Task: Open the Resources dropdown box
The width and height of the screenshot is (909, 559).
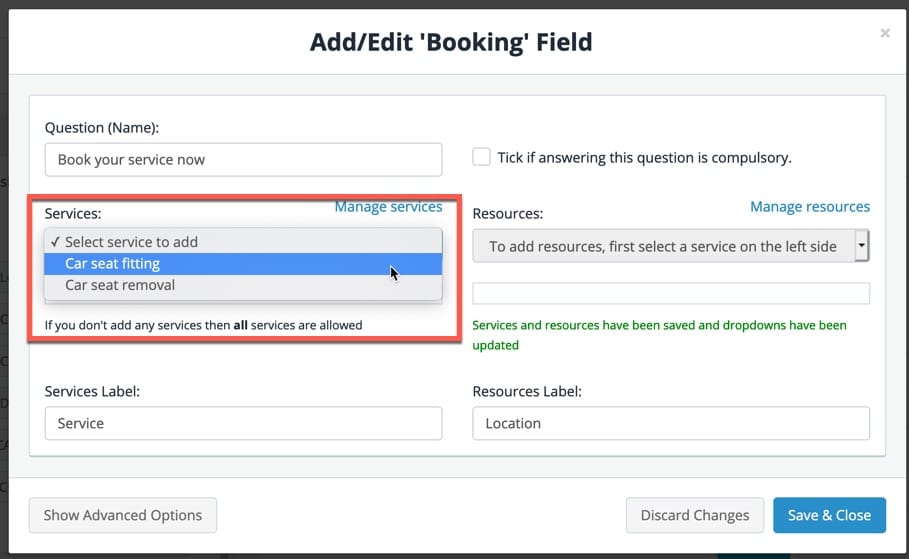Action: point(671,246)
